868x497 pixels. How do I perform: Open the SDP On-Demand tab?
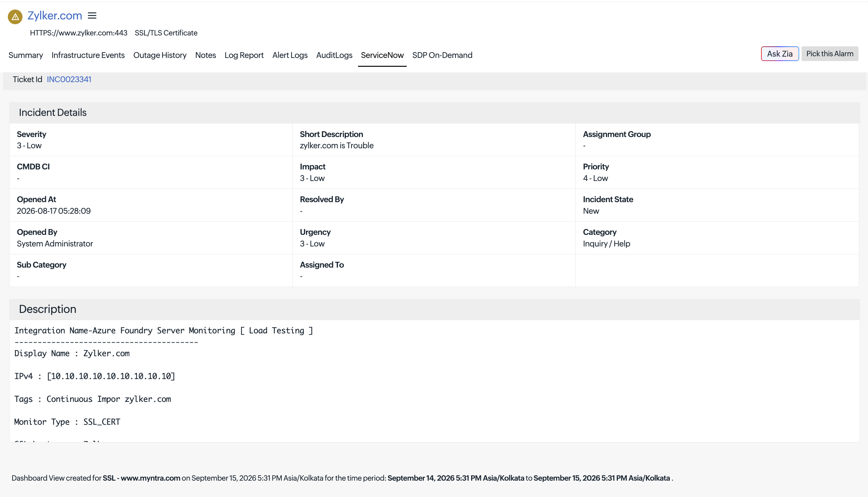tap(443, 55)
